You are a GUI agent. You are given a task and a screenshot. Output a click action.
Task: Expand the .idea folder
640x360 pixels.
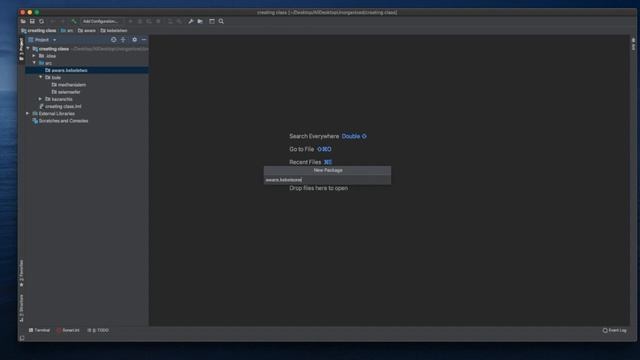[x=35, y=56]
